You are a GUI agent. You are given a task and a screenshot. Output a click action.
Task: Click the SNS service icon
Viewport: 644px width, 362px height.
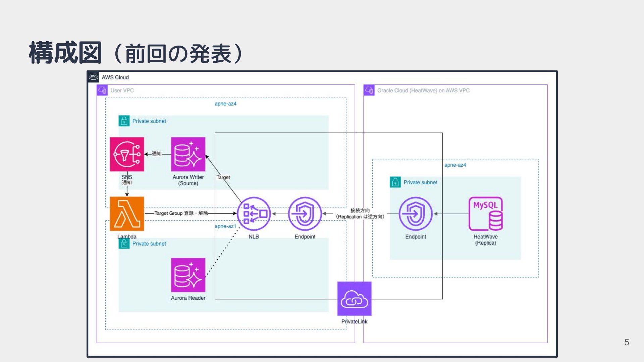click(x=127, y=154)
